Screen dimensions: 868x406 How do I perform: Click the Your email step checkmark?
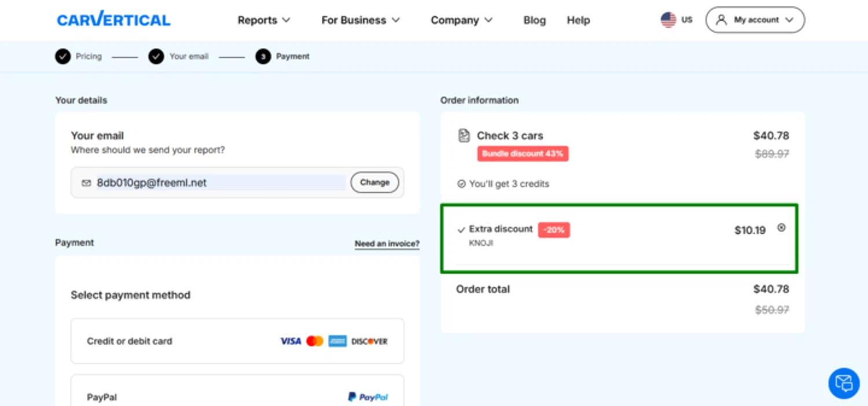(x=156, y=56)
